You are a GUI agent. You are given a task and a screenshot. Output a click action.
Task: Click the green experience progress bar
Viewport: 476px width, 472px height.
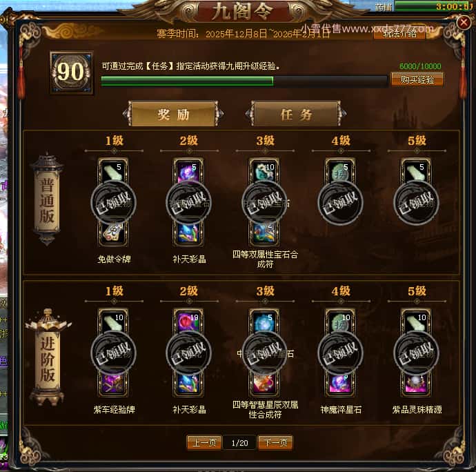(244, 81)
